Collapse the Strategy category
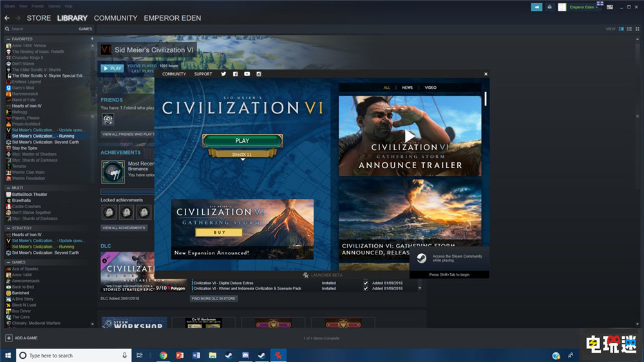 point(8,228)
